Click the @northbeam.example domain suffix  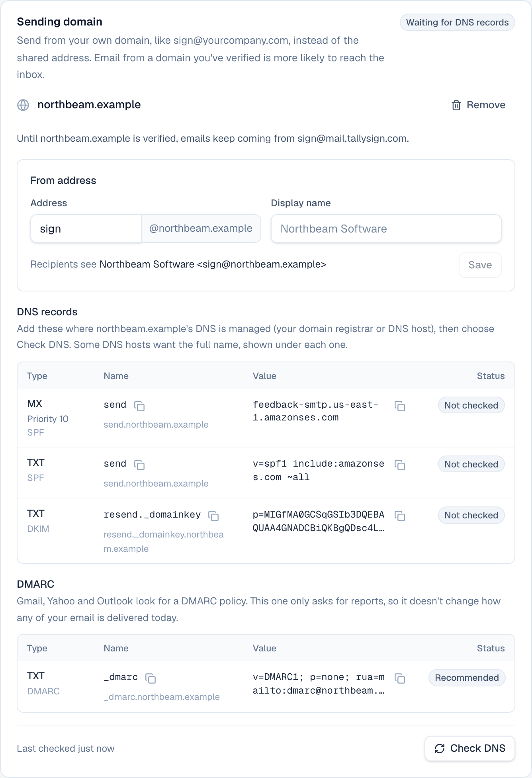click(x=201, y=229)
